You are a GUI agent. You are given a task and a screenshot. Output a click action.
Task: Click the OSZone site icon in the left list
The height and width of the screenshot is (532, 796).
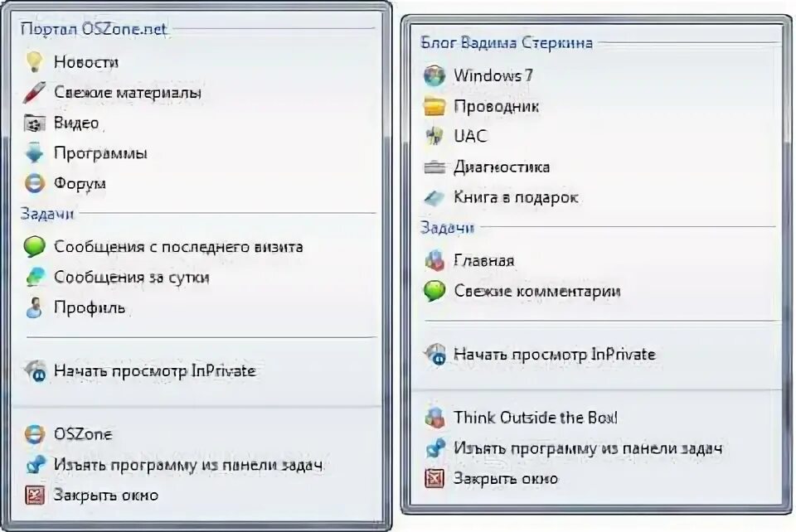[x=34, y=434]
